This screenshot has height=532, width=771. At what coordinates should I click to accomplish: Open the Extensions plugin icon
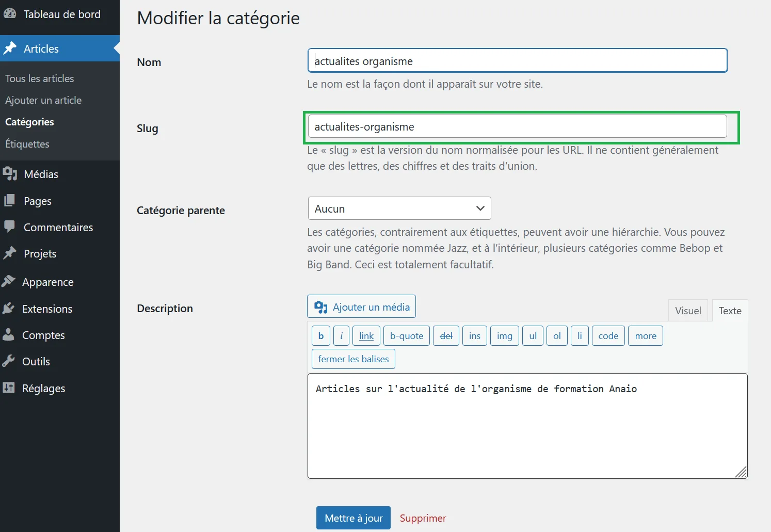point(10,308)
